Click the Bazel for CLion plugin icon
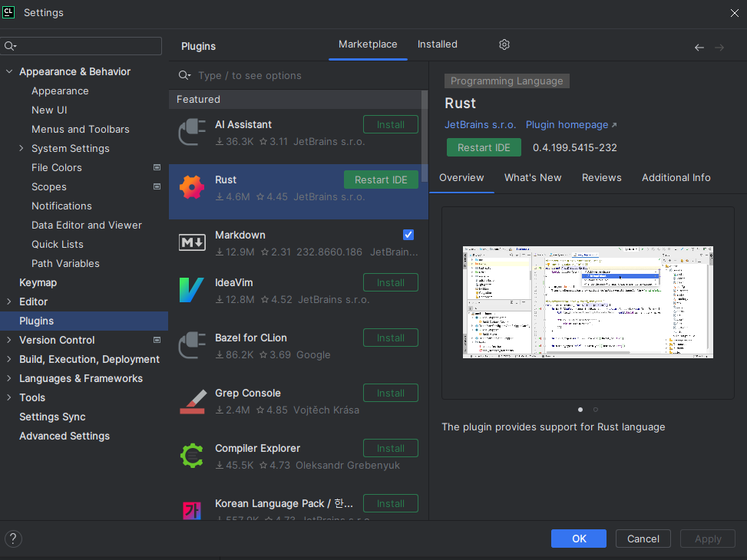This screenshot has width=747, height=560. pyautogui.click(x=192, y=345)
